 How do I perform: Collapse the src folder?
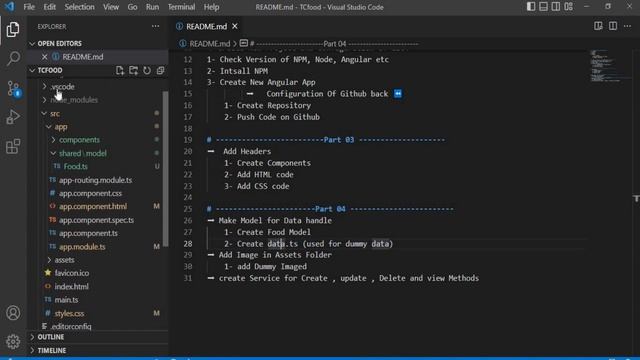click(x=55, y=113)
